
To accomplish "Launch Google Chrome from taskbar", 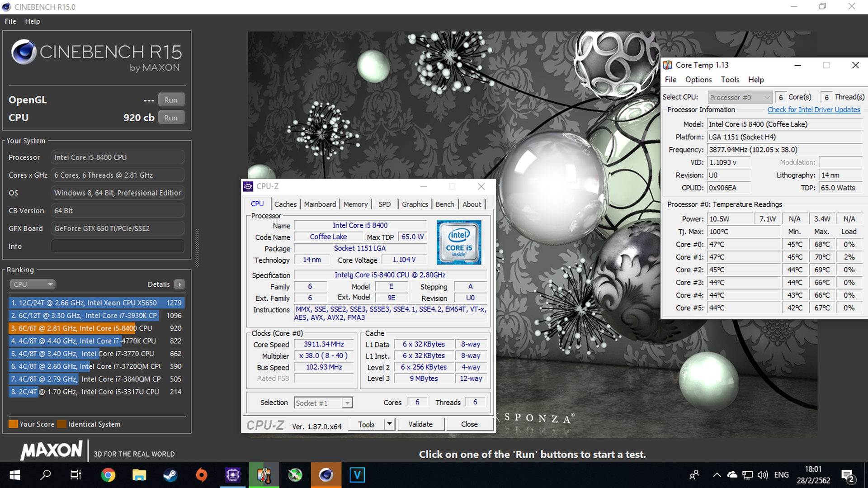I will point(108,475).
